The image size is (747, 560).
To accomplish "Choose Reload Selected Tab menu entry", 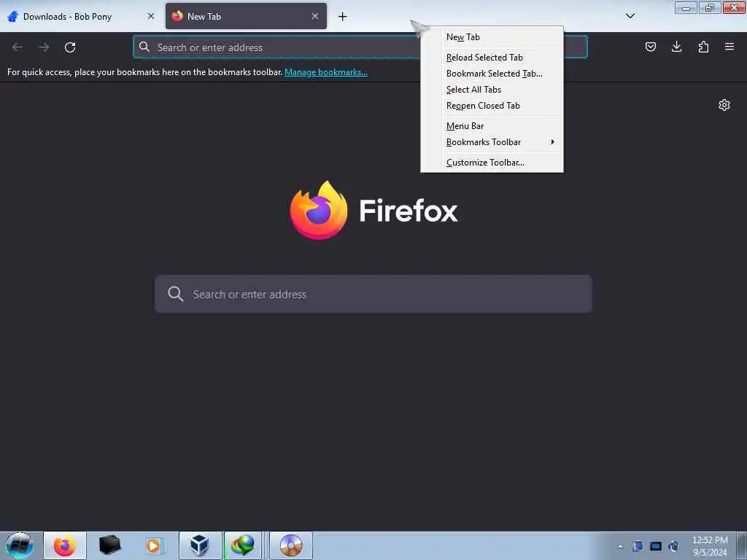I will 492,58.
